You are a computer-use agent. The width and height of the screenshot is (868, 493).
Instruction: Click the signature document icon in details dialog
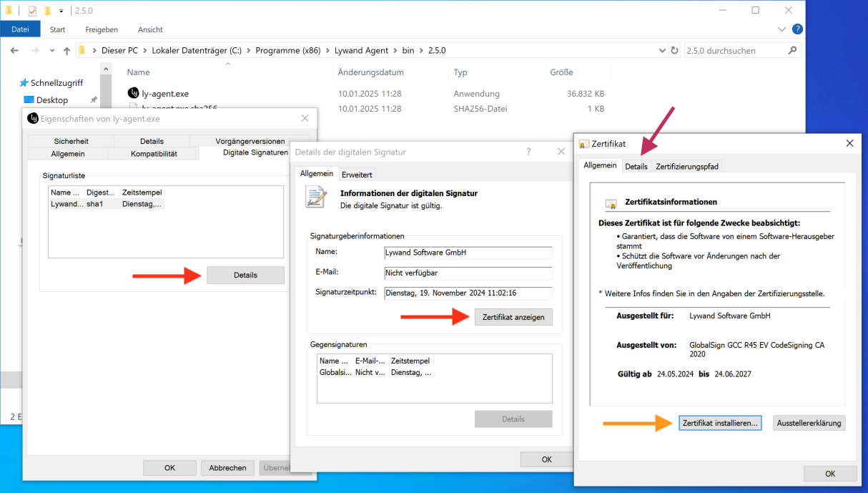[x=316, y=197]
